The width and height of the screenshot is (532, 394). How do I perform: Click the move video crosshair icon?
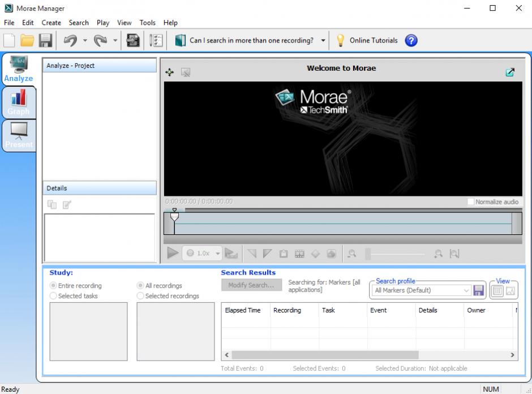[x=169, y=72]
